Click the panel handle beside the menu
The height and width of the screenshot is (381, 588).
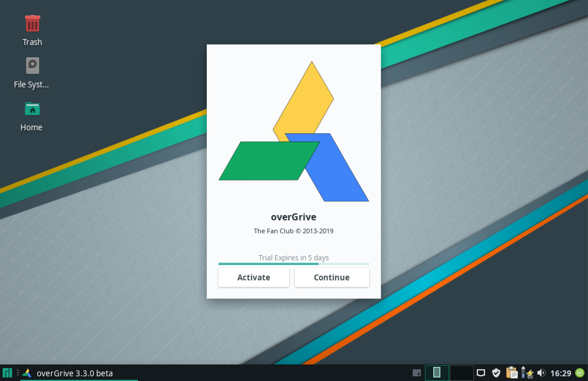18,373
